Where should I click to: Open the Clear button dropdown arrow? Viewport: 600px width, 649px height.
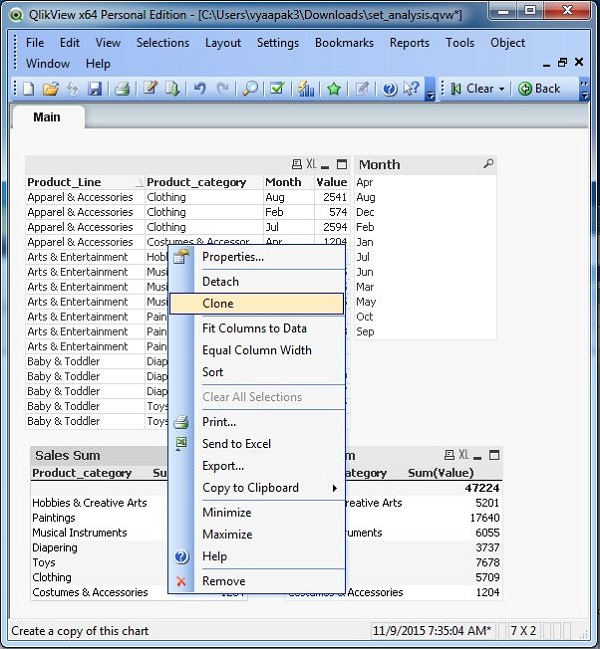502,89
